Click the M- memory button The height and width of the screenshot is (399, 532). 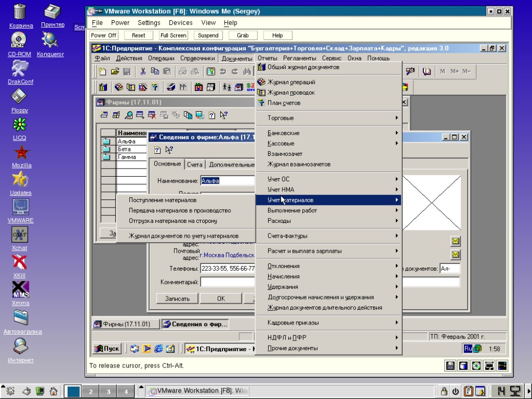(466, 71)
